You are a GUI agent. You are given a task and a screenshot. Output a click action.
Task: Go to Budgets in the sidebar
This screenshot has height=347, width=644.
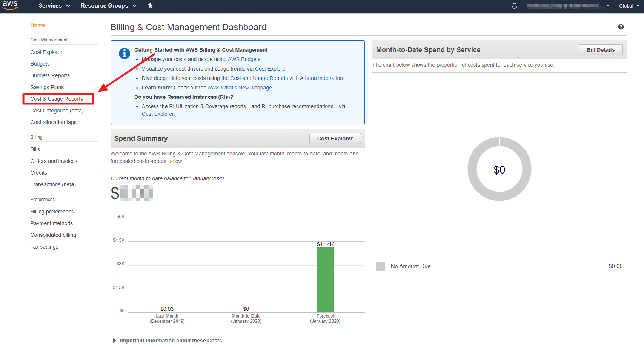pos(40,64)
